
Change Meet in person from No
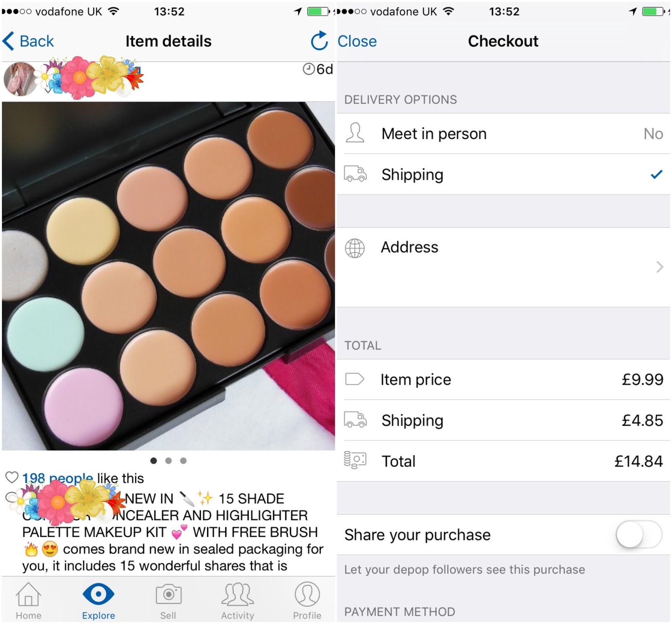point(653,134)
